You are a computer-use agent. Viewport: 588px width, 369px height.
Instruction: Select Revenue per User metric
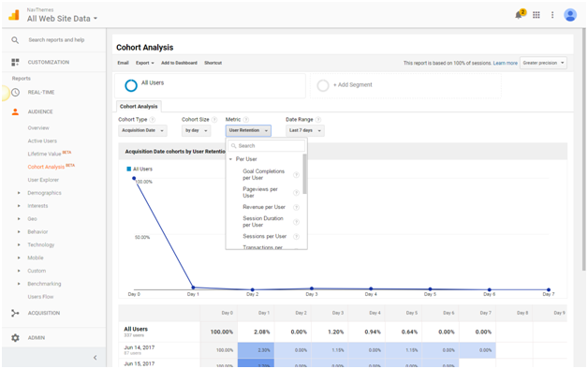tap(264, 207)
